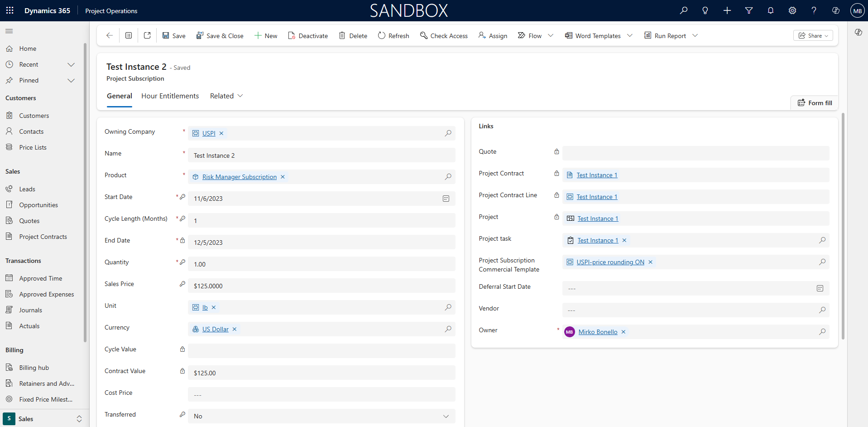868x427 pixels.
Task: Open the Related tab dropdown
Action: pyautogui.click(x=226, y=96)
